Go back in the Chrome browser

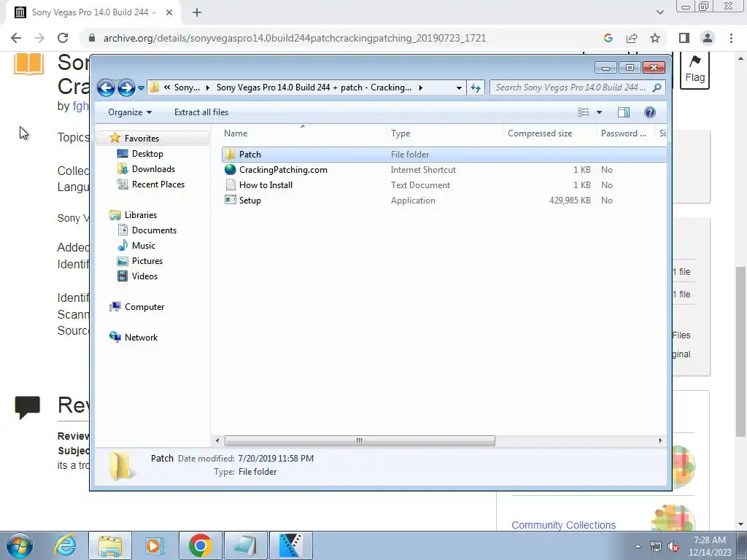pyautogui.click(x=16, y=38)
